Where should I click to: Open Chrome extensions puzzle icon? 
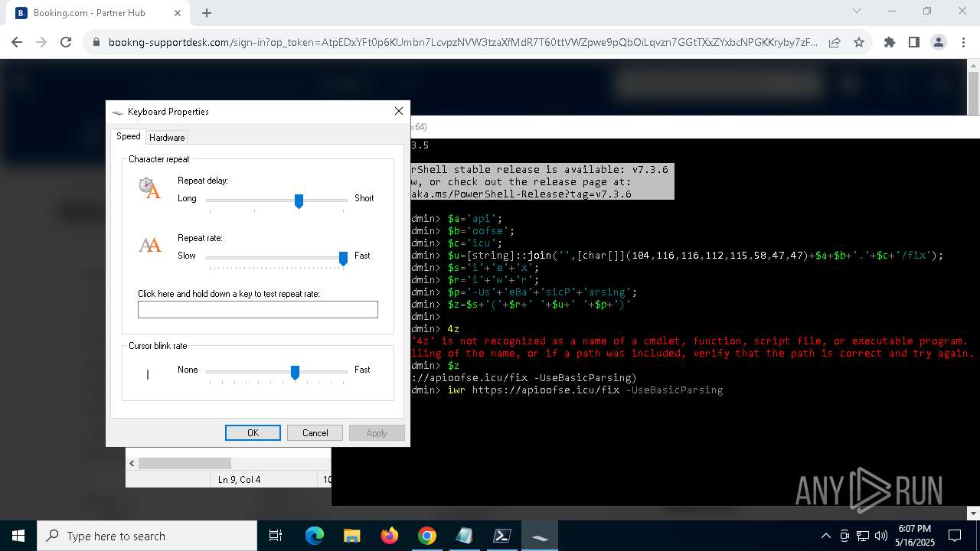coord(890,43)
